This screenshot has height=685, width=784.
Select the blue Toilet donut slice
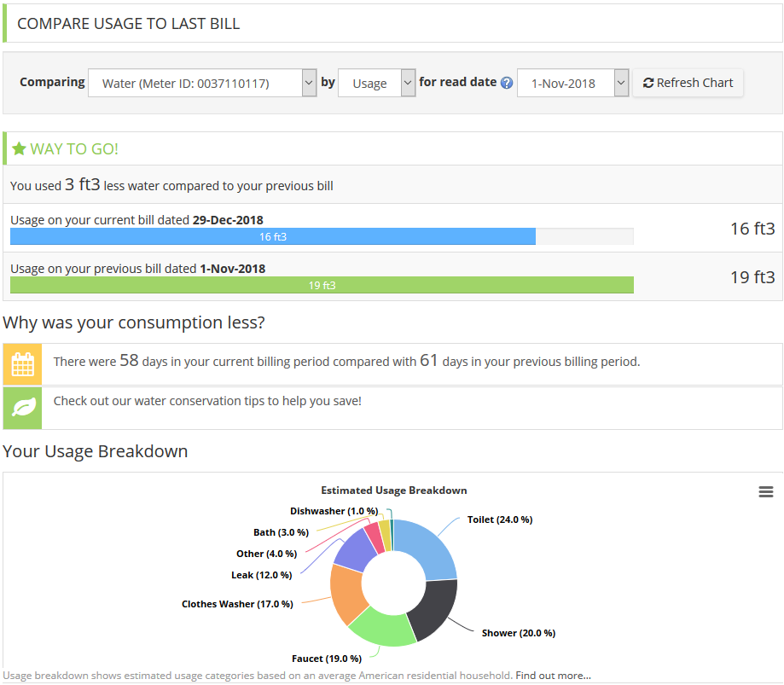(429, 547)
